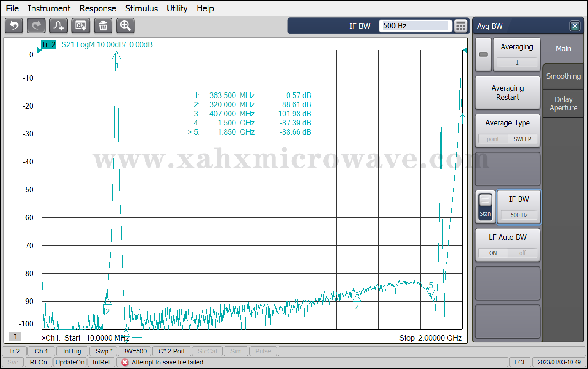Toggle the Averaging on/off switch

pos(483,54)
